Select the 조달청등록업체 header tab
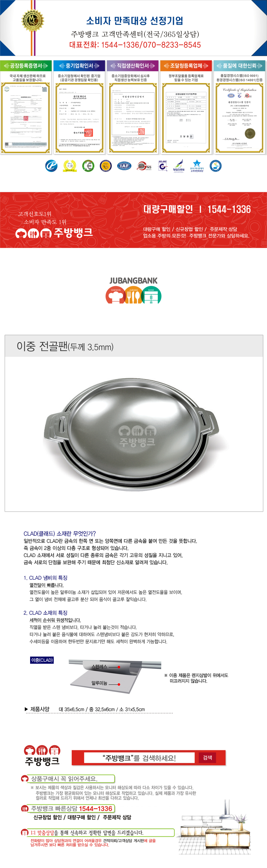Image resolution: width=267 pixels, height=868 pixels. coord(186,66)
